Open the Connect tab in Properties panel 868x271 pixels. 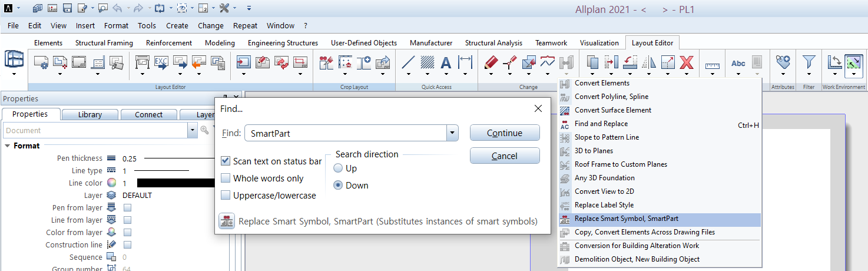[148, 114]
